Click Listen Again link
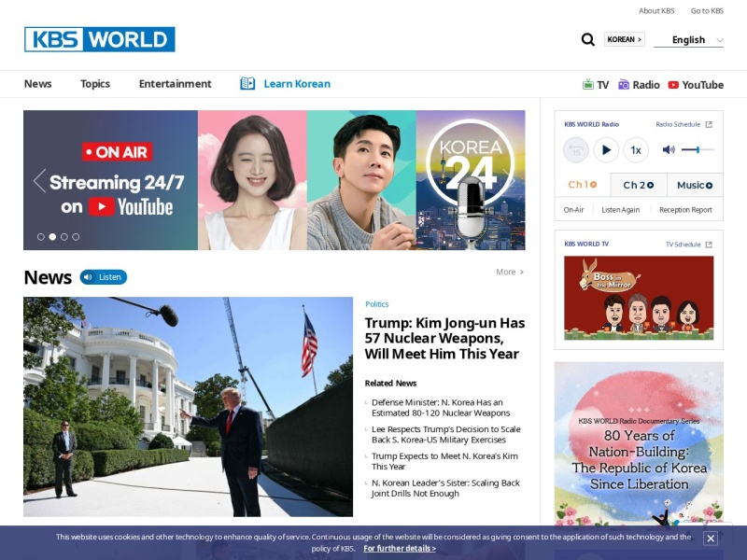This screenshot has width=747, height=560. coord(620,210)
